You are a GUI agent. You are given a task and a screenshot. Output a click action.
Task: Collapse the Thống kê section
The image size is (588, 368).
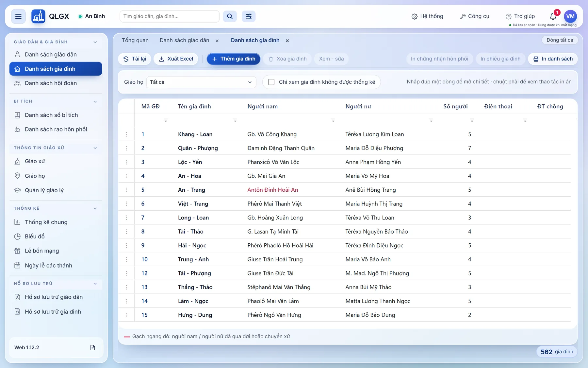[95, 208]
